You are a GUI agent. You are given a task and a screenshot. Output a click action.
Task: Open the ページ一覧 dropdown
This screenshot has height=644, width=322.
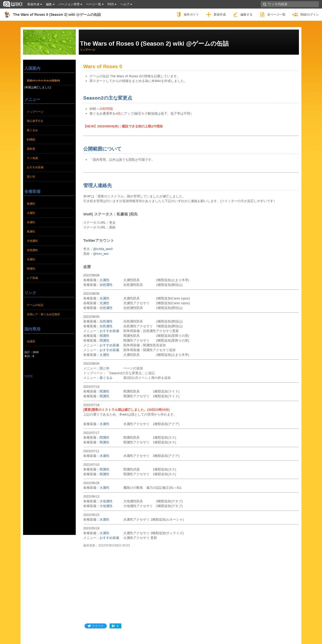click(x=95, y=4)
